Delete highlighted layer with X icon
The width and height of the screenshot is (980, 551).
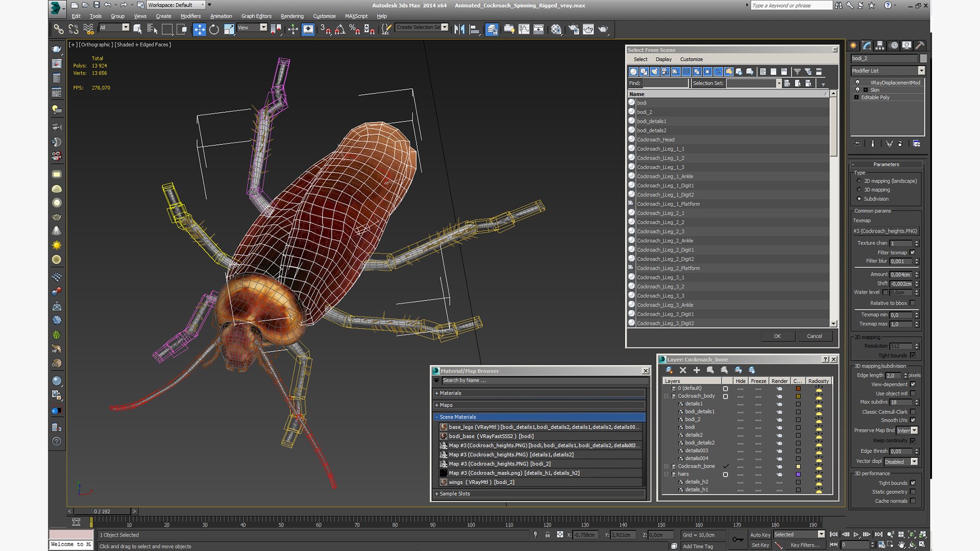[683, 370]
